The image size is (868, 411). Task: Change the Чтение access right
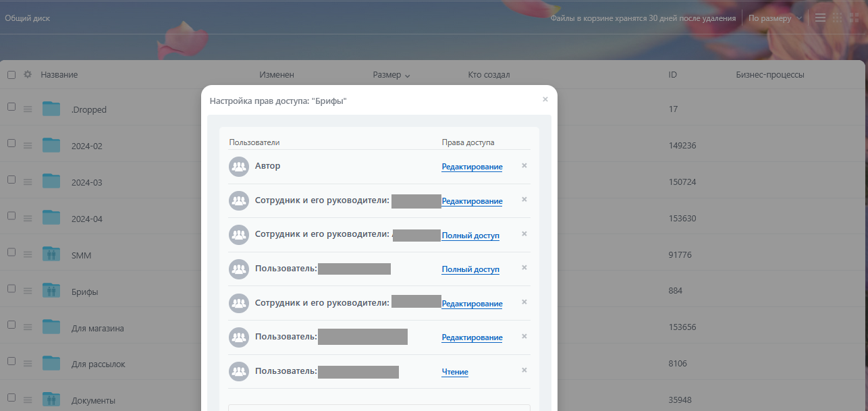455,372
